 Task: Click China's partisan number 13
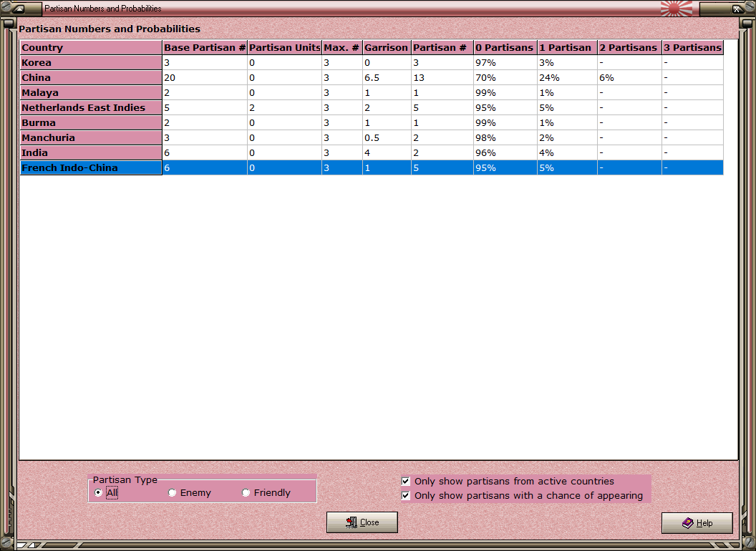point(442,77)
